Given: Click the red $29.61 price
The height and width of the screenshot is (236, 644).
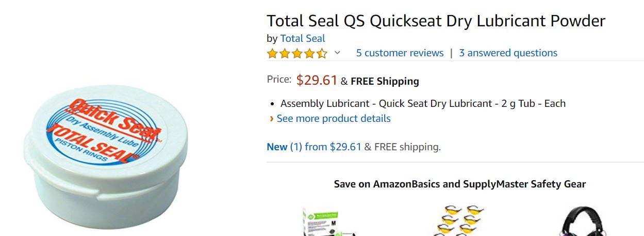Looking at the screenshot, I should (x=317, y=80).
